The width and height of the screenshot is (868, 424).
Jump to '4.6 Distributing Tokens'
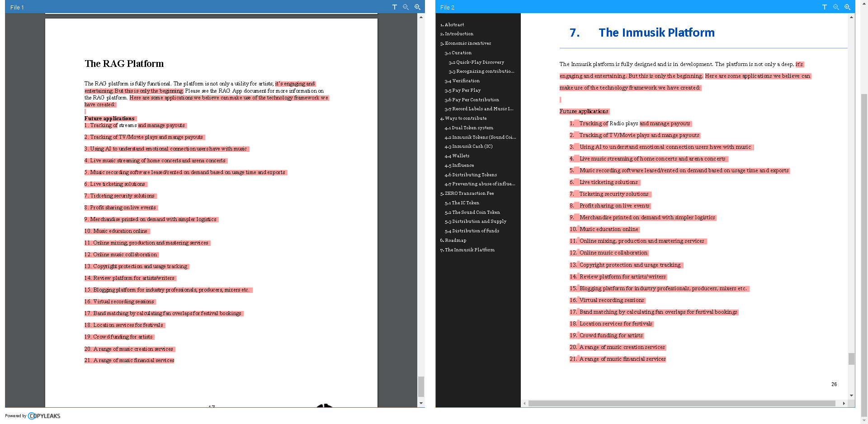coord(471,175)
